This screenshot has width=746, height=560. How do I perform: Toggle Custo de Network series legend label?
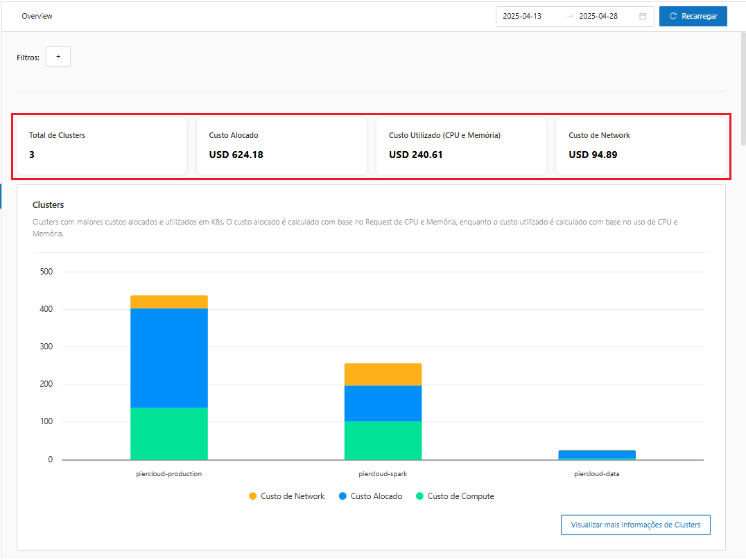(293, 496)
